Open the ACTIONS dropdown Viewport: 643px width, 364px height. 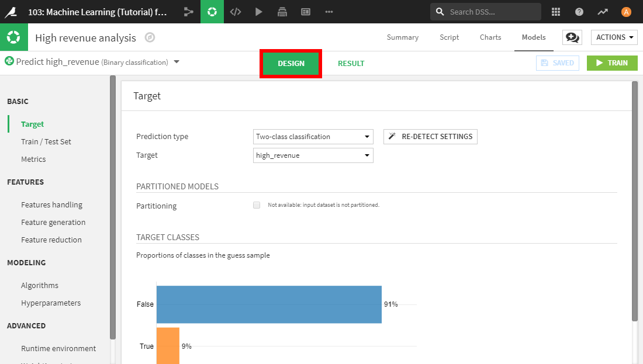point(614,37)
